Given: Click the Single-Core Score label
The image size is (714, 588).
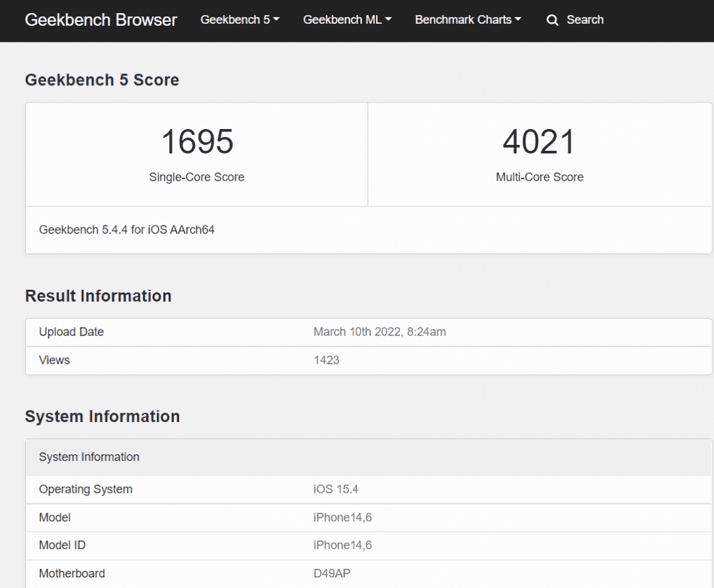Looking at the screenshot, I should click(x=197, y=177).
